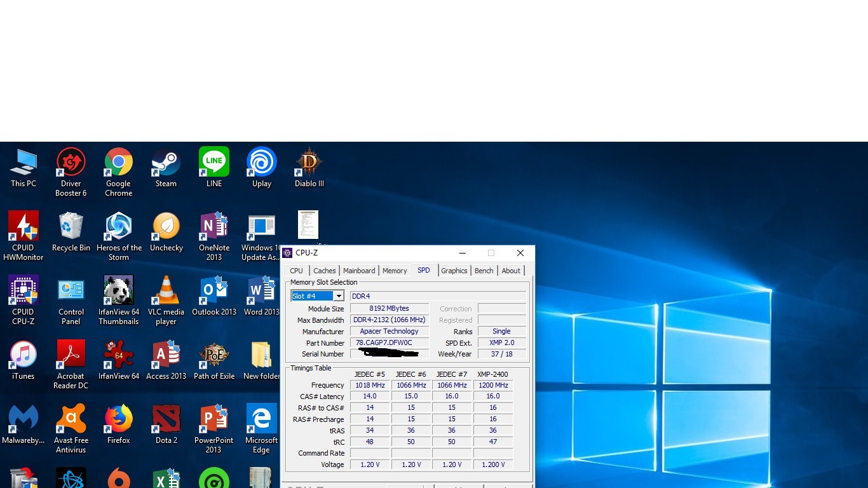Image resolution: width=868 pixels, height=488 pixels.
Task: Open the Caches tab
Action: tap(325, 271)
